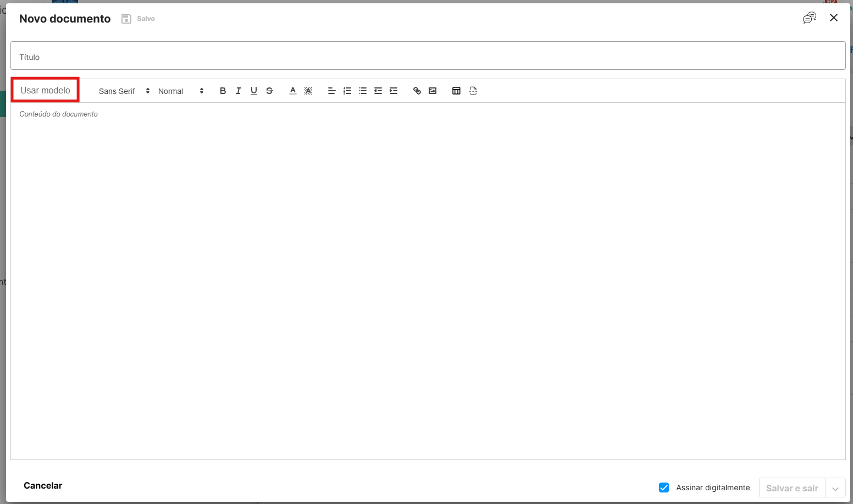Click the Título input field
The height and width of the screenshot is (504, 853).
coord(428,56)
